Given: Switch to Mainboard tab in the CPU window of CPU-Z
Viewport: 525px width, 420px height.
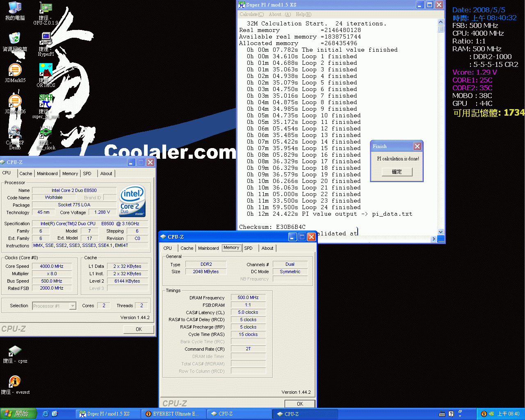Looking at the screenshot, I should coord(47,173).
